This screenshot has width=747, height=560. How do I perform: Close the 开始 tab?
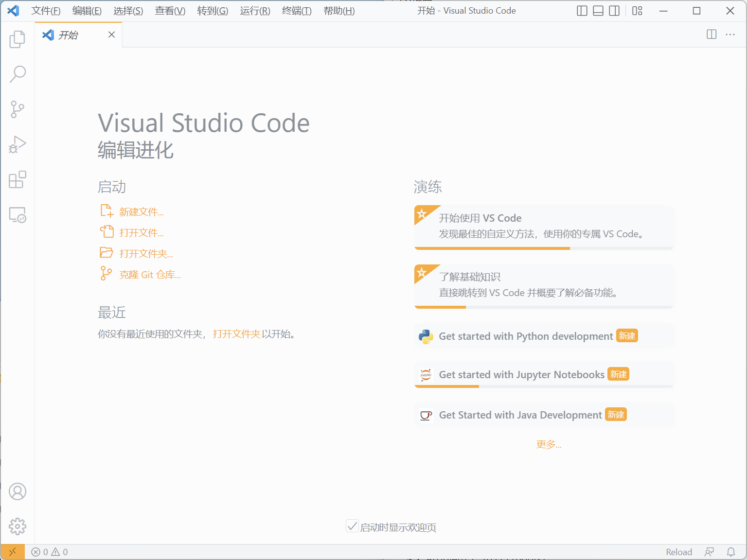pos(111,35)
